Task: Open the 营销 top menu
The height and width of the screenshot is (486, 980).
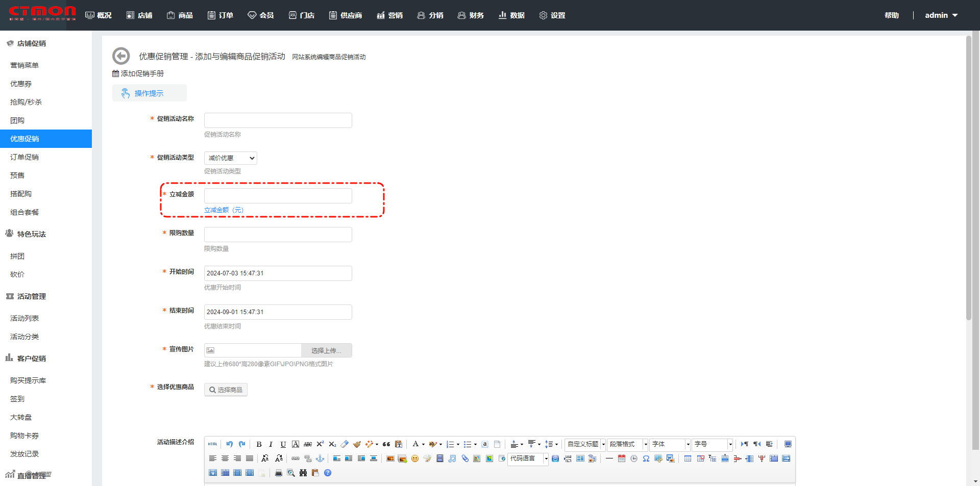Action: pyautogui.click(x=390, y=15)
